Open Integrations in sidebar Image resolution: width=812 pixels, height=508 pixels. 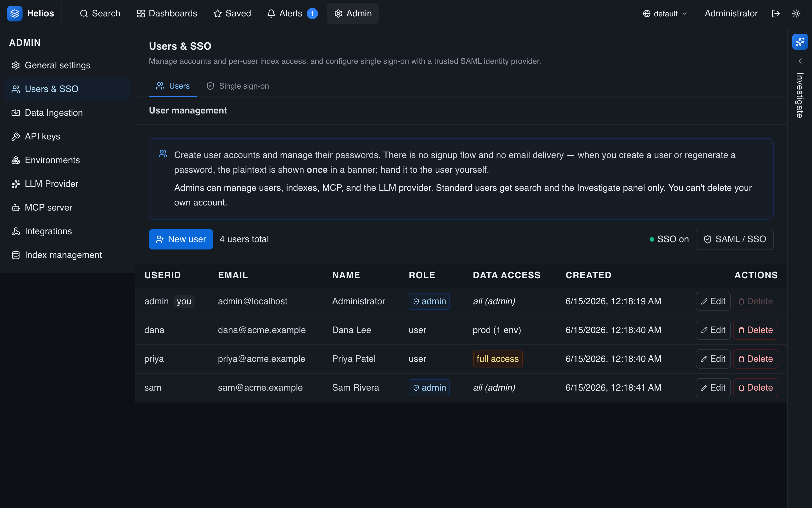click(x=67, y=231)
